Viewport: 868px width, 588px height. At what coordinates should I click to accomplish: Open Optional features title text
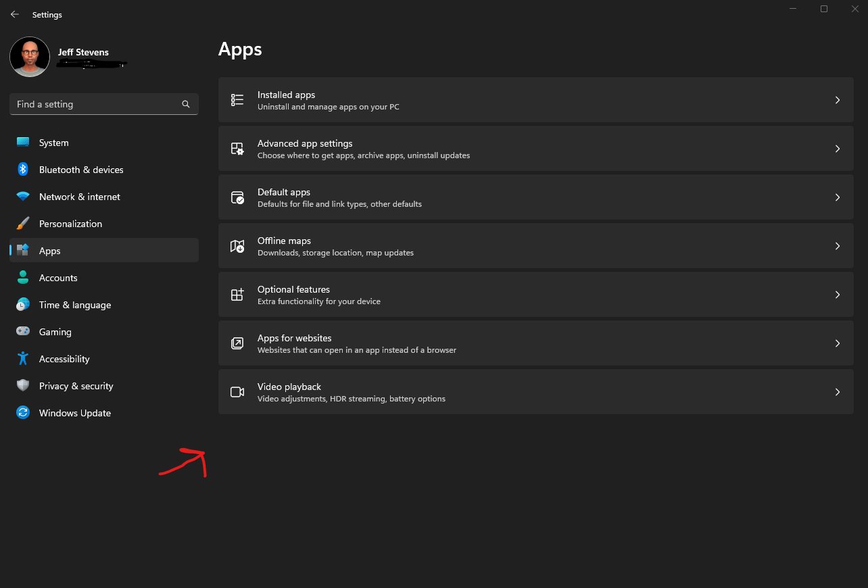click(x=293, y=289)
